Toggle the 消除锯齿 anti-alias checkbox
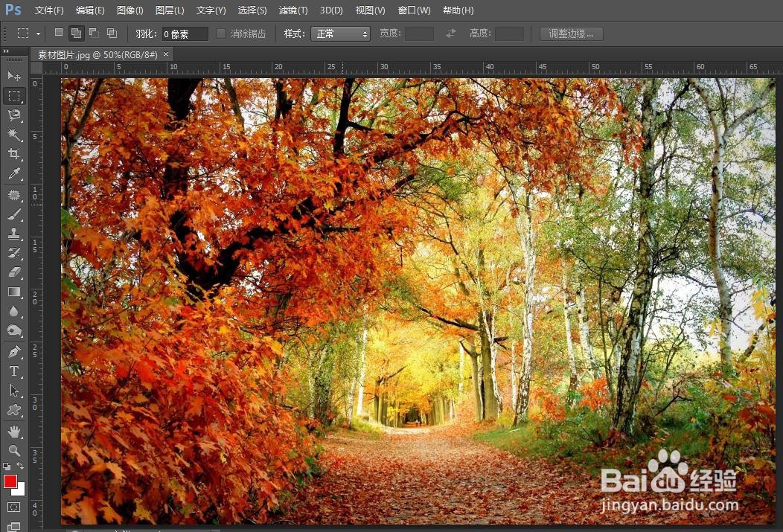This screenshot has height=532, width=783. tap(221, 33)
